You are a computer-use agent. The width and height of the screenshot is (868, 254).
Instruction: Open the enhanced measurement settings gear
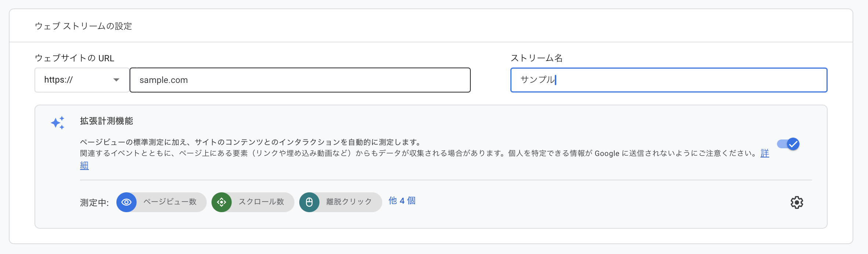click(x=797, y=202)
